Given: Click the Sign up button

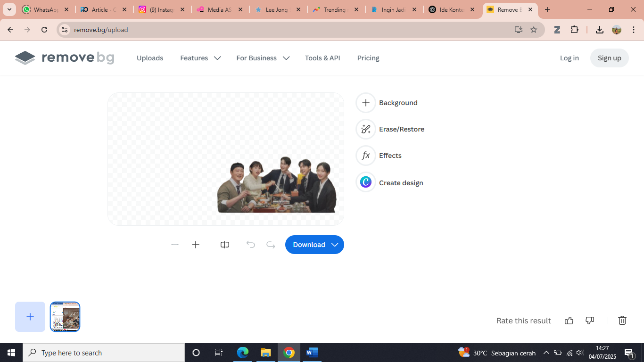Looking at the screenshot, I should (x=610, y=58).
